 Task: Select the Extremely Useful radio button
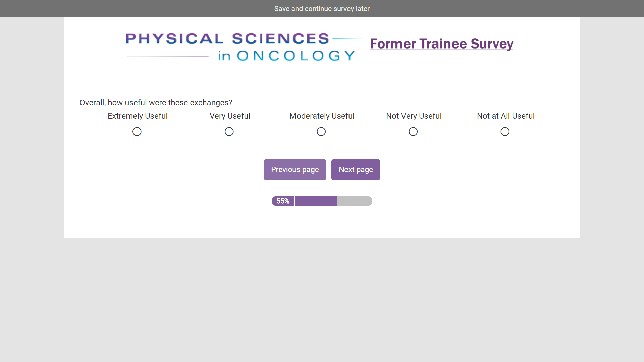(x=137, y=132)
